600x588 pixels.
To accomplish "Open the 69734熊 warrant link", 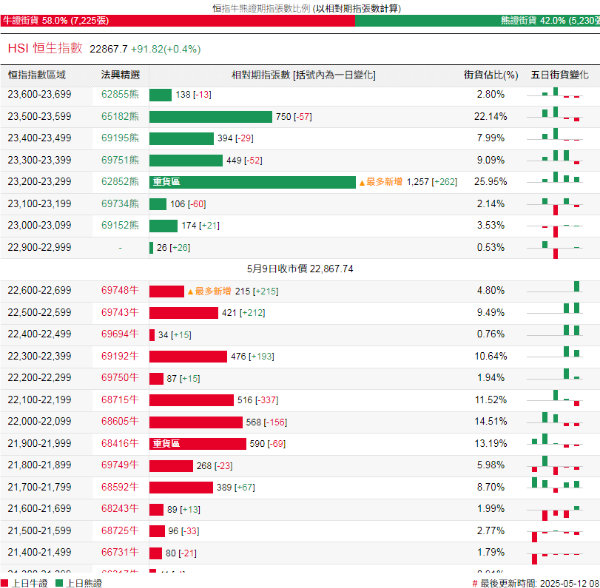I will (120, 204).
